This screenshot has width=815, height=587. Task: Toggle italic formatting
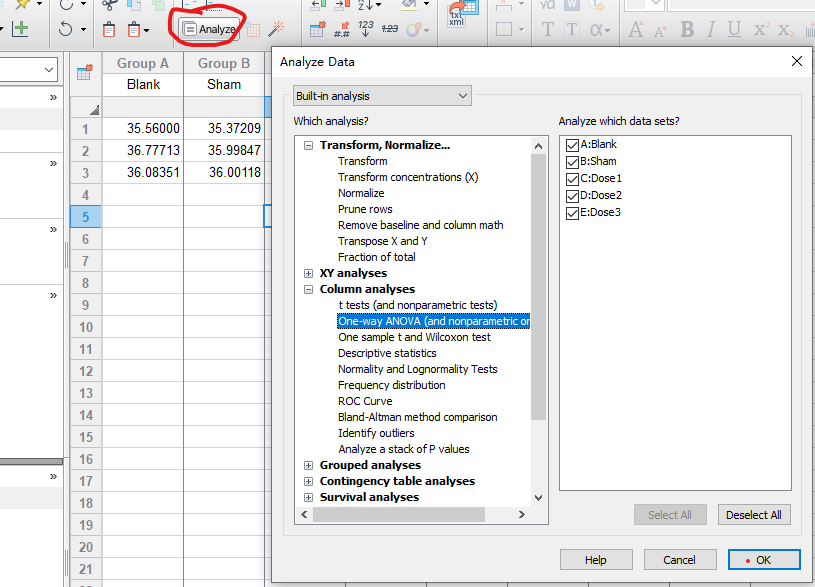[x=711, y=30]
